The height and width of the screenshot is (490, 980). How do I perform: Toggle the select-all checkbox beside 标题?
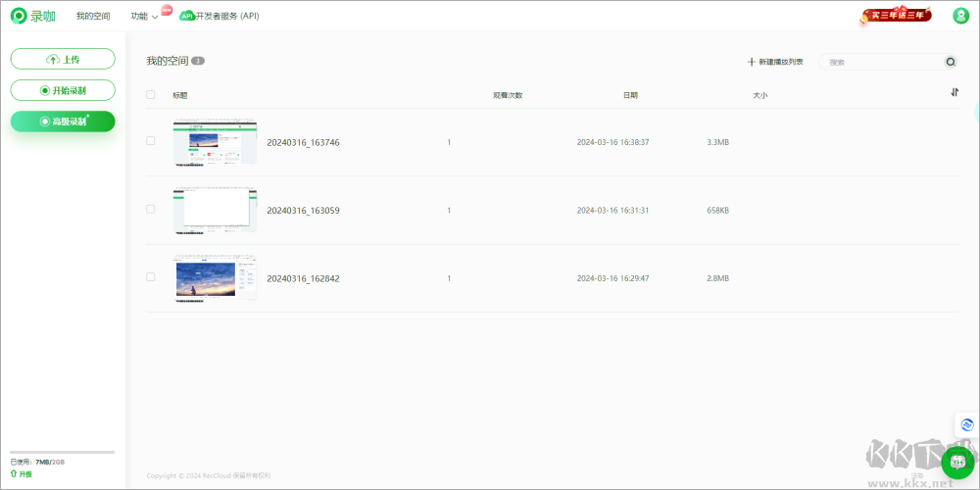click(x=151, y=95)
